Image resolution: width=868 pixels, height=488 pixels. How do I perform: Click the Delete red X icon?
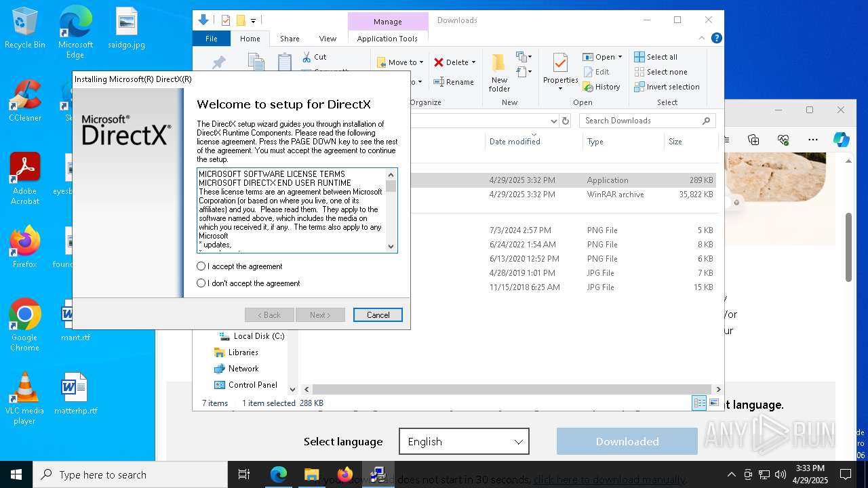point(439,62)
